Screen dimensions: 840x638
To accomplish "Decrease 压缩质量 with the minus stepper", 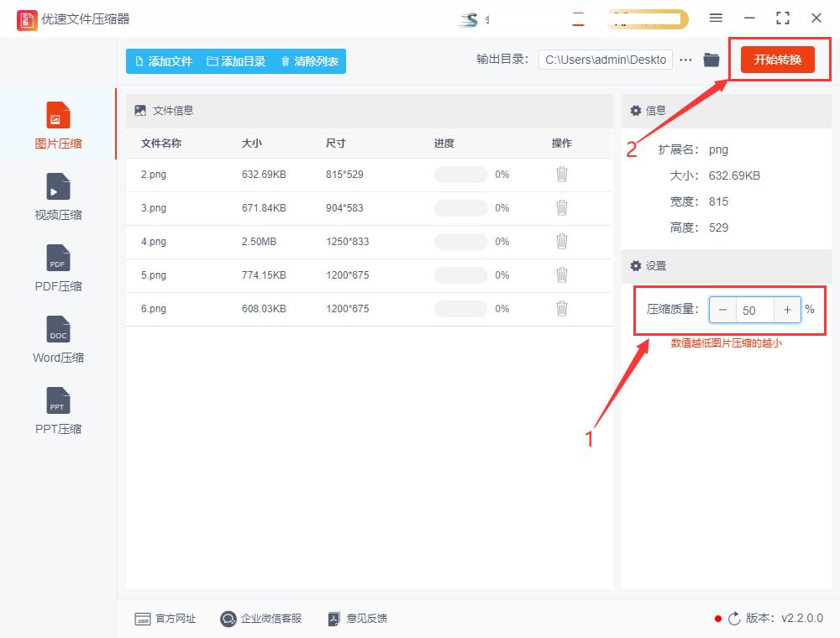I will tap(722, 310).
